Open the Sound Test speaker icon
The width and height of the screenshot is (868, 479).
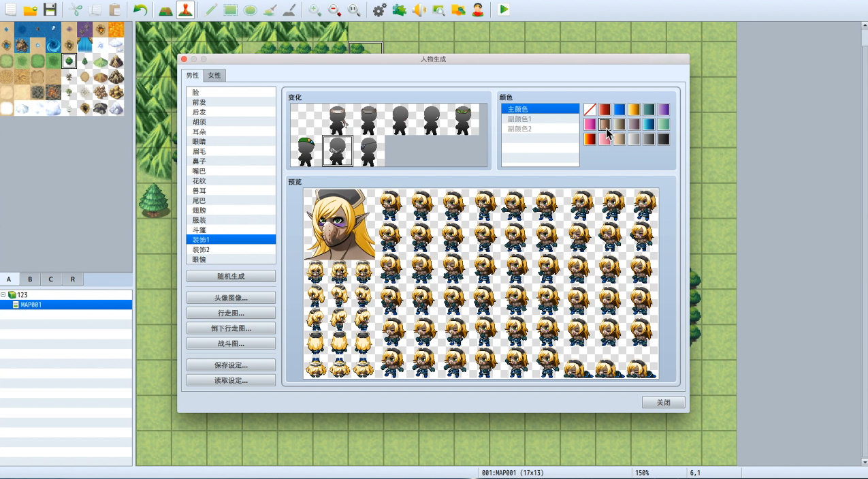(x=419, y=10)
